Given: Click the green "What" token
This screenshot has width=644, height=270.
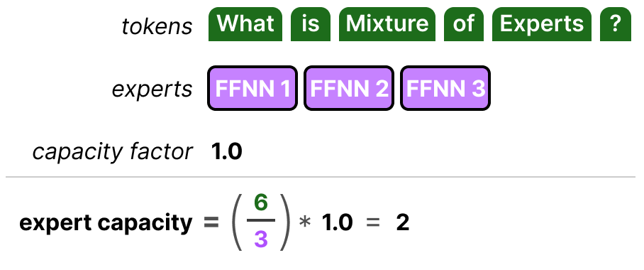Looking at the screenshot, I should click(245, 24).
